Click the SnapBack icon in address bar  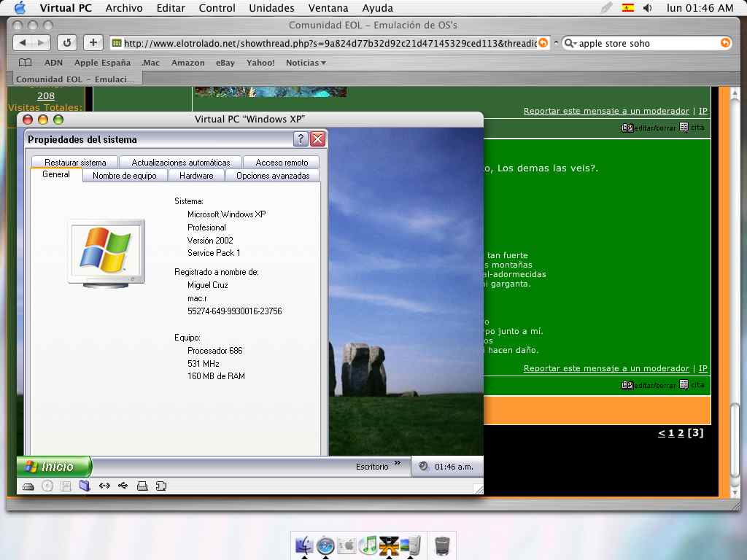(x=543, y=43)
